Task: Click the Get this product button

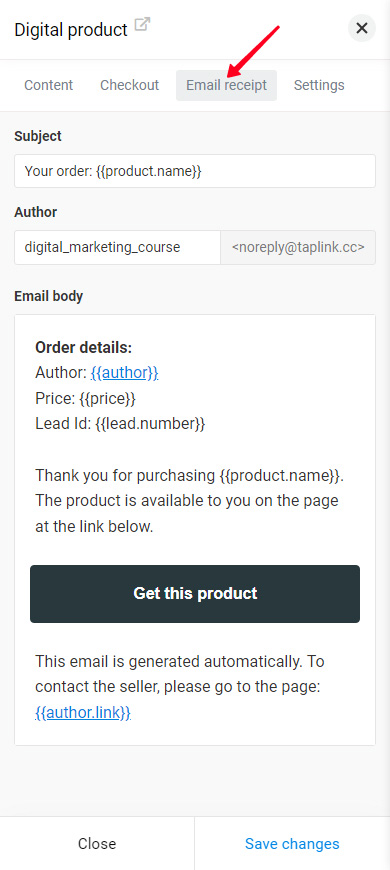Action: pos(195,594)
